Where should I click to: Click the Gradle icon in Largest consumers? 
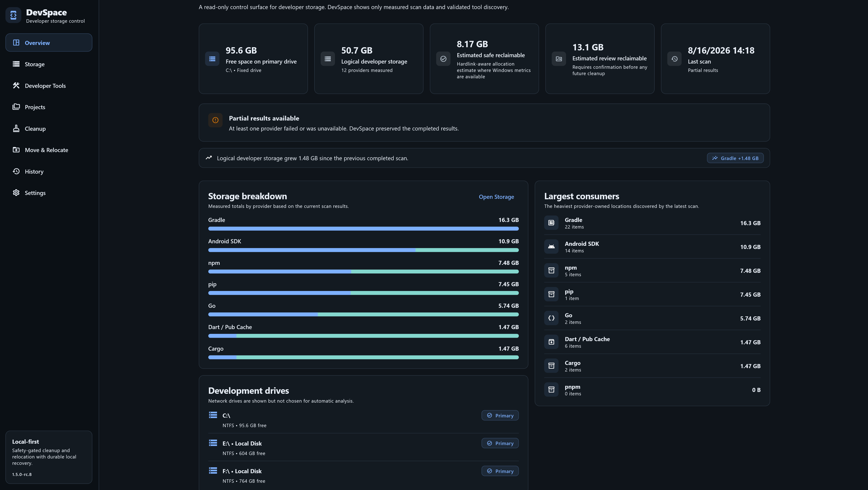click(551, 223)
